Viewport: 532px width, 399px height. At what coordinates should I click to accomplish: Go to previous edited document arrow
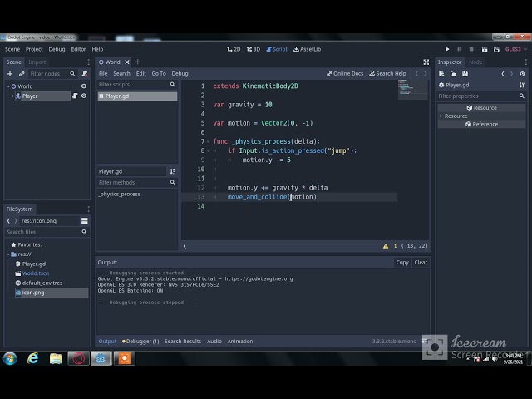(x=416, y=74)
